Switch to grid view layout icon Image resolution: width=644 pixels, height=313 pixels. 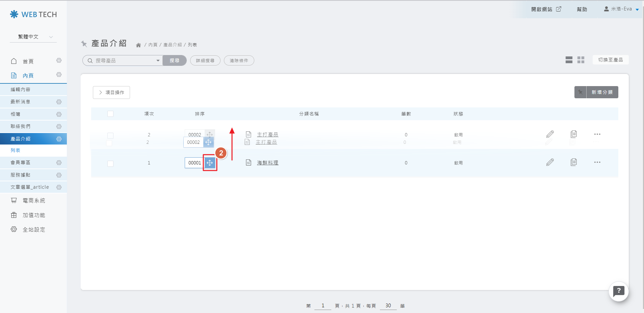581,60
